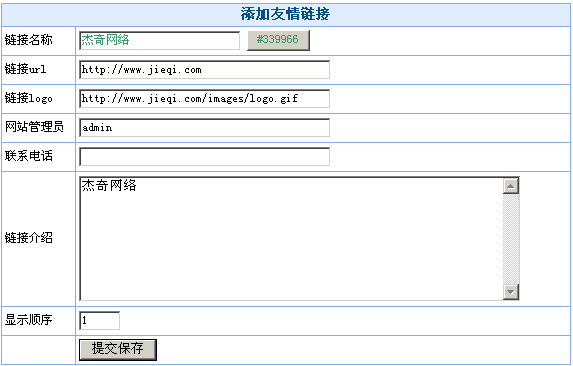Click the 链接名称 label
Image resolution: width=573 pixels, height=366 pixels.
click(29, 39)
